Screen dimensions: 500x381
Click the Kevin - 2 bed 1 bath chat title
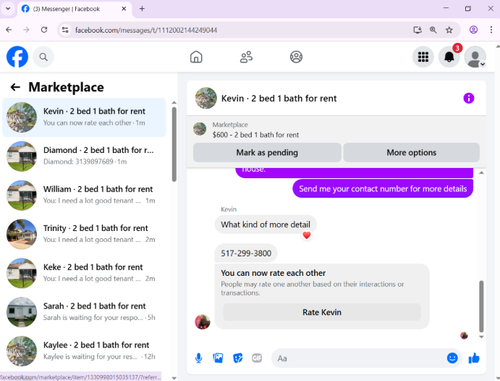tap(279, 99)
